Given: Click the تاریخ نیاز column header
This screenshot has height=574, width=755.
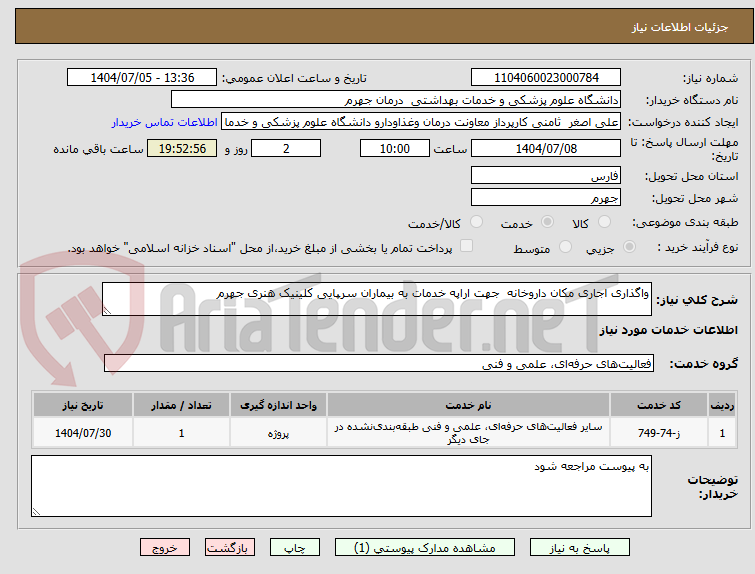Looking at the screenshot, I should [83, 405].
